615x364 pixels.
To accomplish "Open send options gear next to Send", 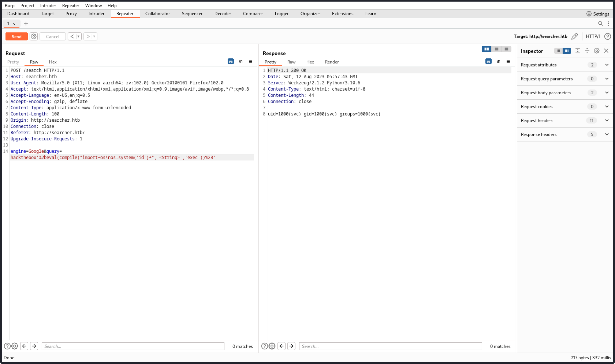I will [34, 36].
